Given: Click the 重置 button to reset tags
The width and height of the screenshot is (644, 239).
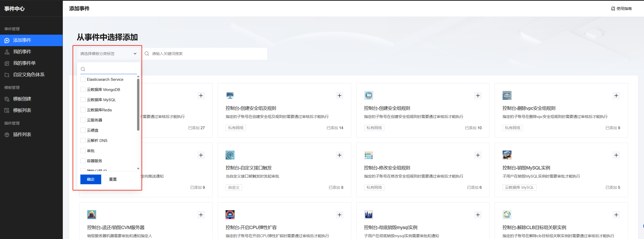Looking at the screenshot, I should click(x=113, y=179).
